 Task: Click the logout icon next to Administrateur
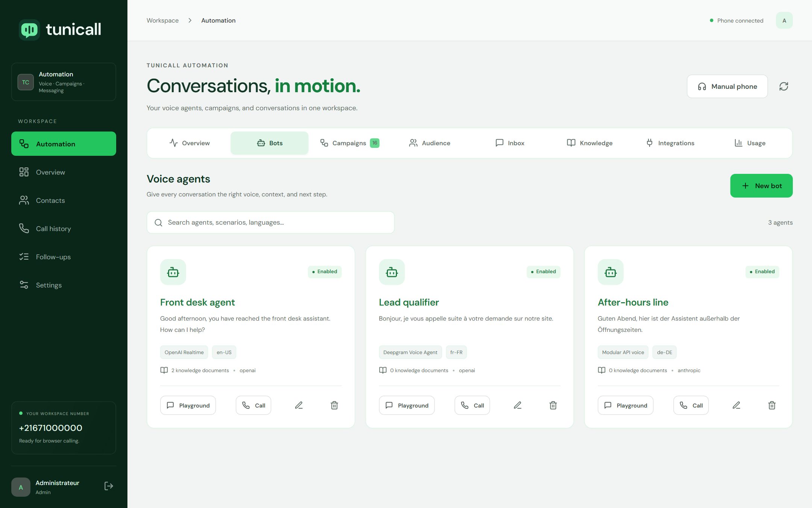(x=109, y=486)
